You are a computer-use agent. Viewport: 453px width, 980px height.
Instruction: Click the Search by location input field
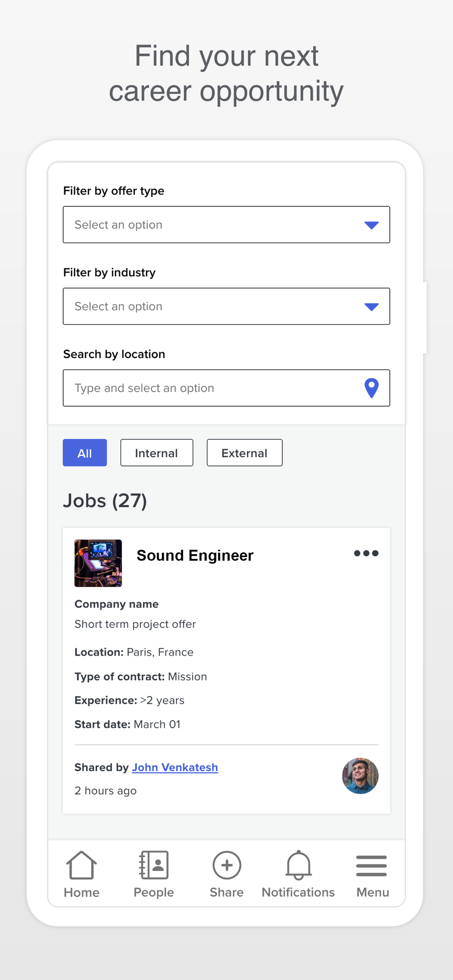[x=211, y=388]
